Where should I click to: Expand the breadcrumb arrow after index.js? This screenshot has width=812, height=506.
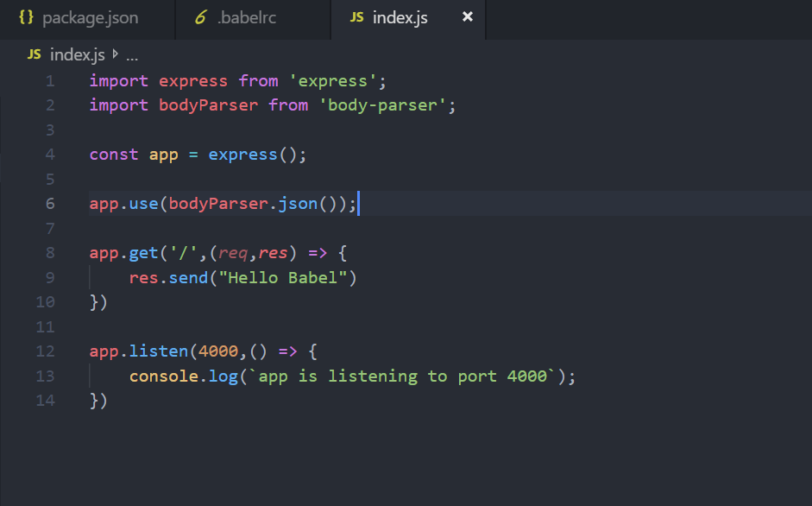click(116, 55)
